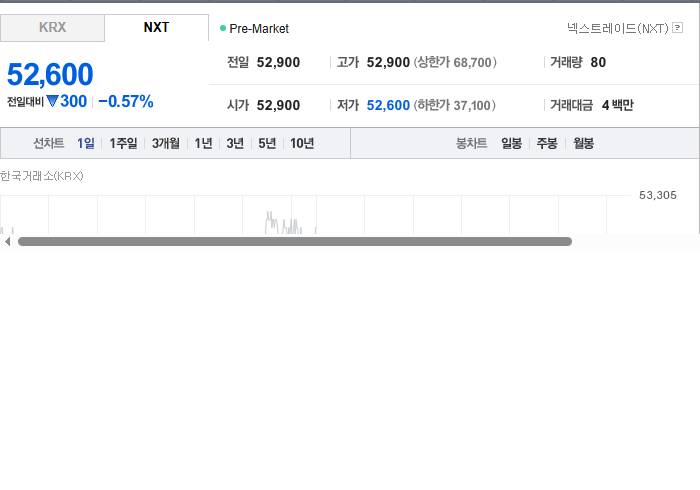Switch to the KRX tab

pos(52,28)
